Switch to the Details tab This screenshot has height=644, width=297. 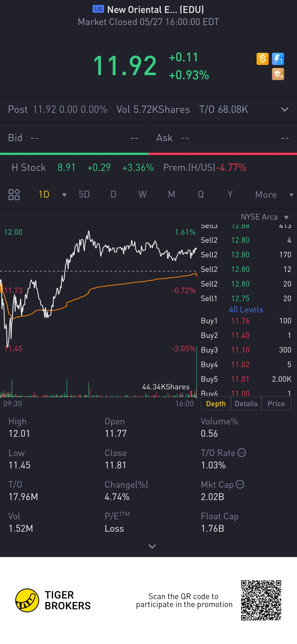tap(246, 404)
